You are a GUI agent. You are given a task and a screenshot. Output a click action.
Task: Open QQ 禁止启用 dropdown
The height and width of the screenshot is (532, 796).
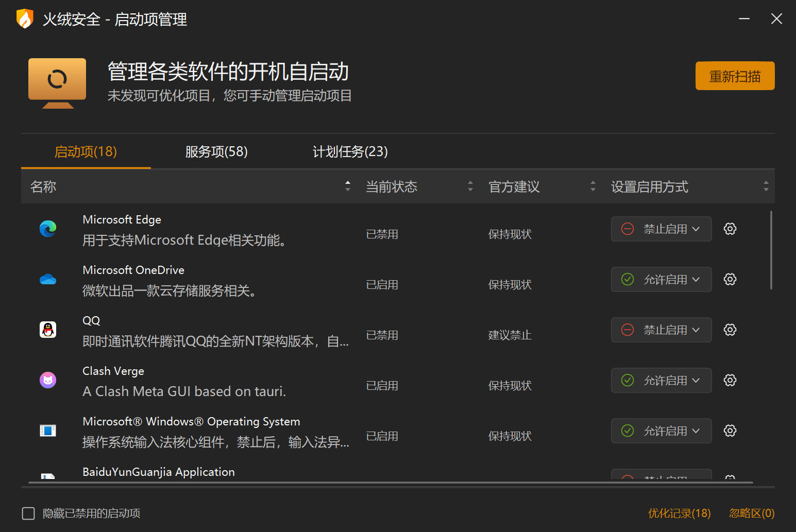(662, 330)
